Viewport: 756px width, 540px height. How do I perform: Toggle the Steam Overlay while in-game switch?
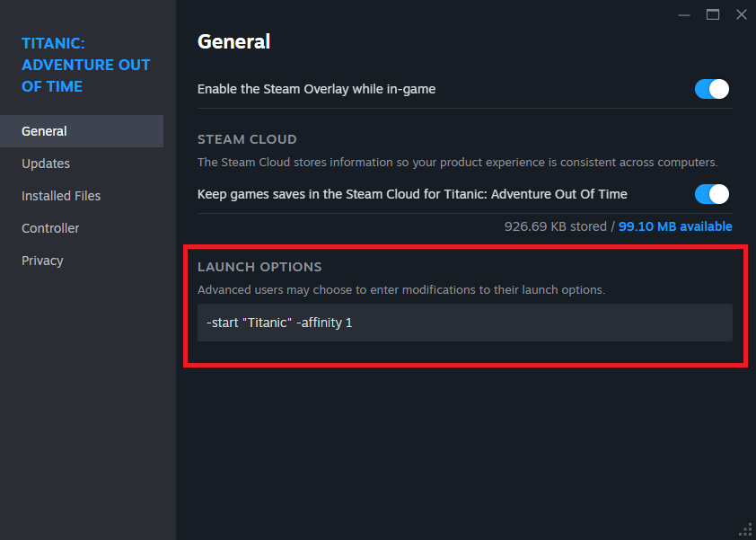click(x=711, y=89)
